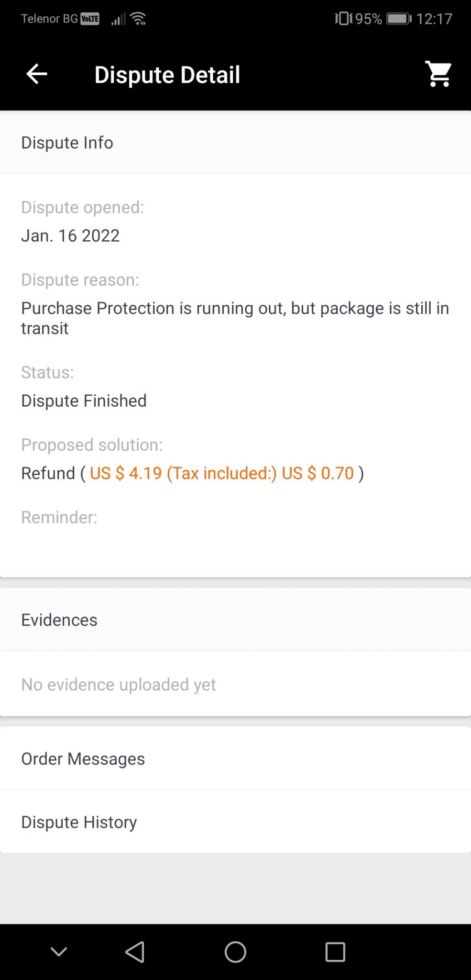The height and width of the screenshot is (980, 471).
Task: Tap the Dispute Info section header
Action: pyautogui.click(x=67, y=143)
